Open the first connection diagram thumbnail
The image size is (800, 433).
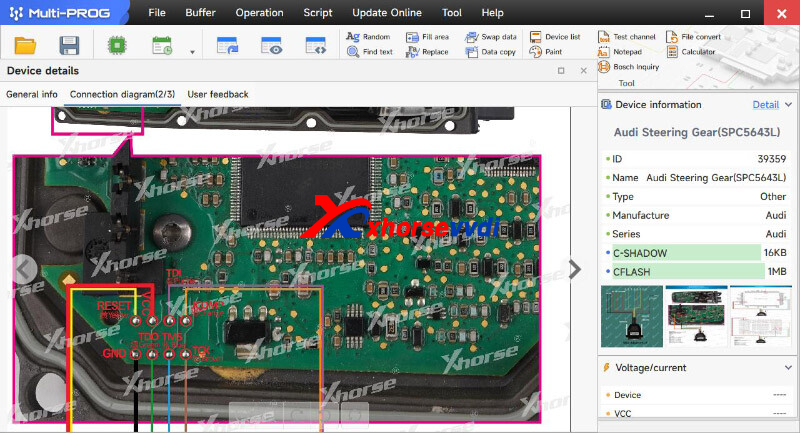point(631,315)
